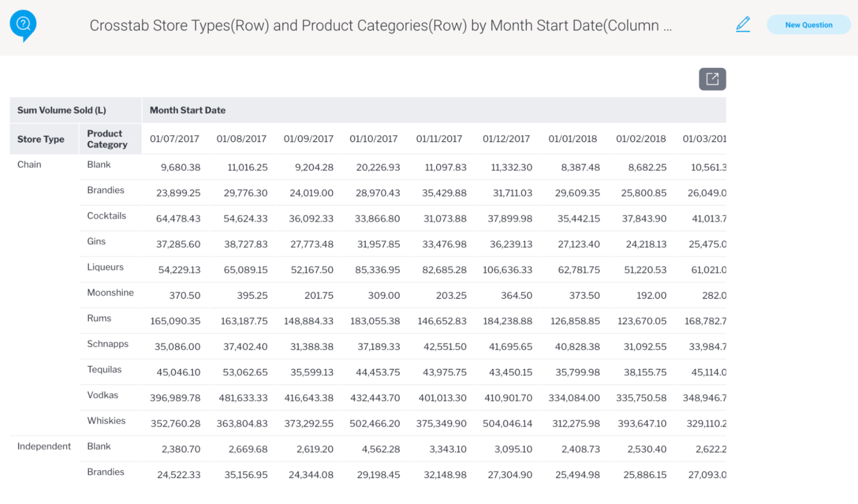Click the crosstab question title text
The image size is (858, 504).
coord(380,26)
